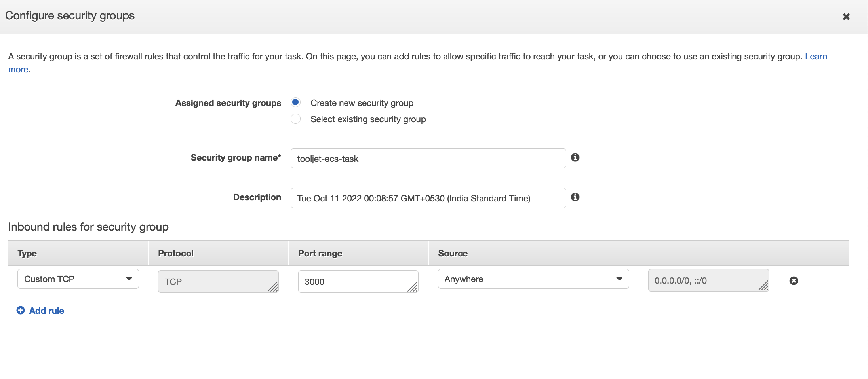Image resolution: width=868 pixels, height=379 pixels.
Task: Expand the Anywhere source dropdown
Action: (x=533, y=279)
